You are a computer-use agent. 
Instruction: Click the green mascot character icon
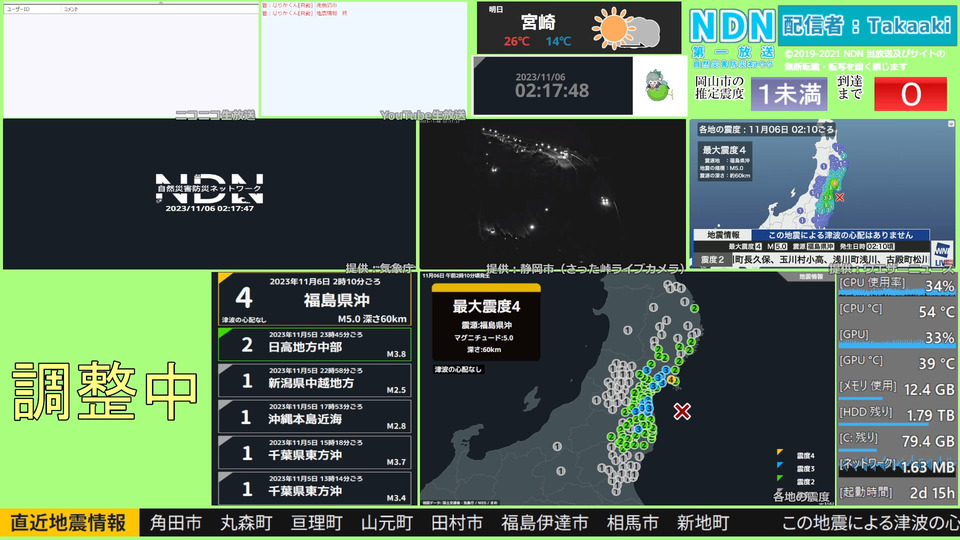[658, 86]
